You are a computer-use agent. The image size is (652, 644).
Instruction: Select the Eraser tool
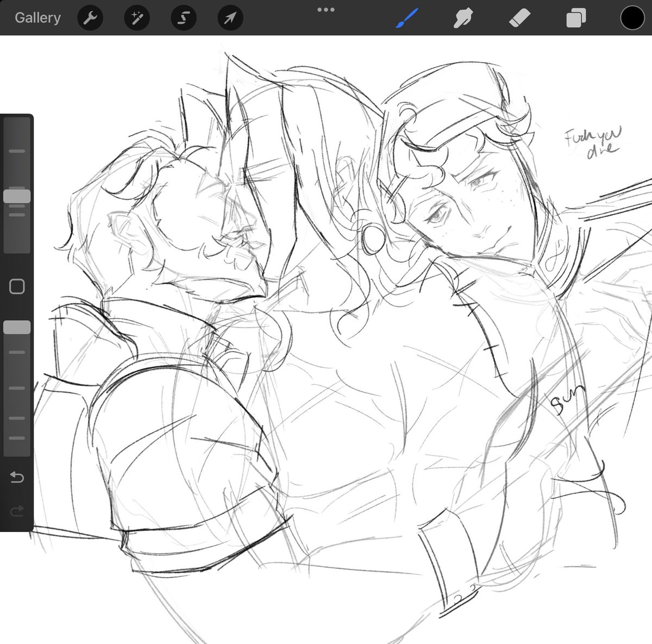(x=519, y=19)
